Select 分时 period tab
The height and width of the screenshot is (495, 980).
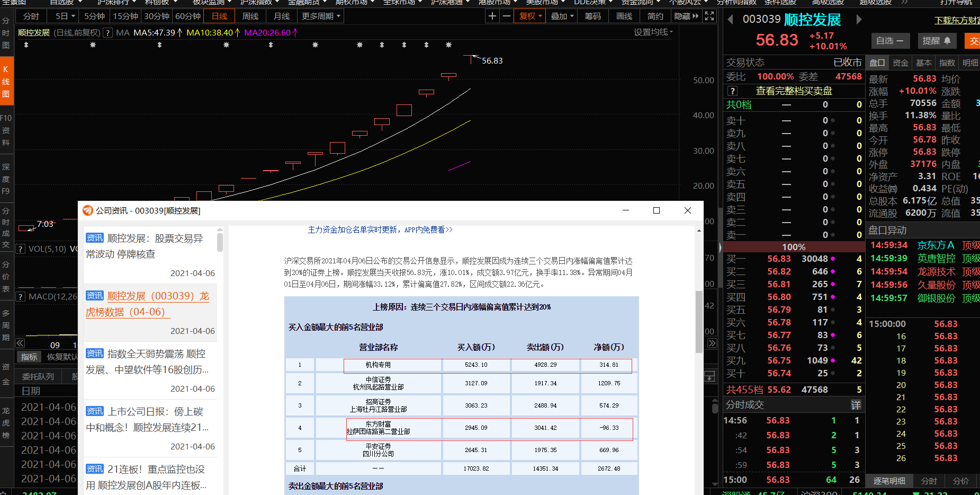click(x=31, y=16)
